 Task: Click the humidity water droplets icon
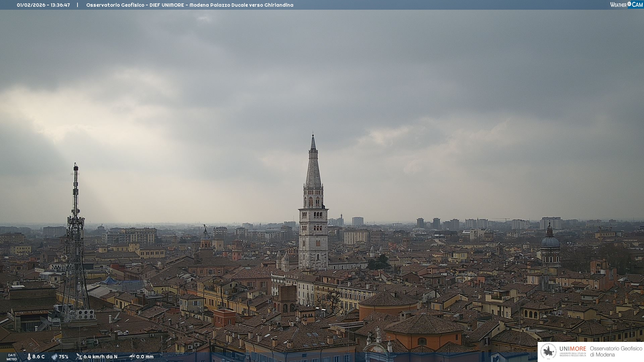(x=54, y=357)
